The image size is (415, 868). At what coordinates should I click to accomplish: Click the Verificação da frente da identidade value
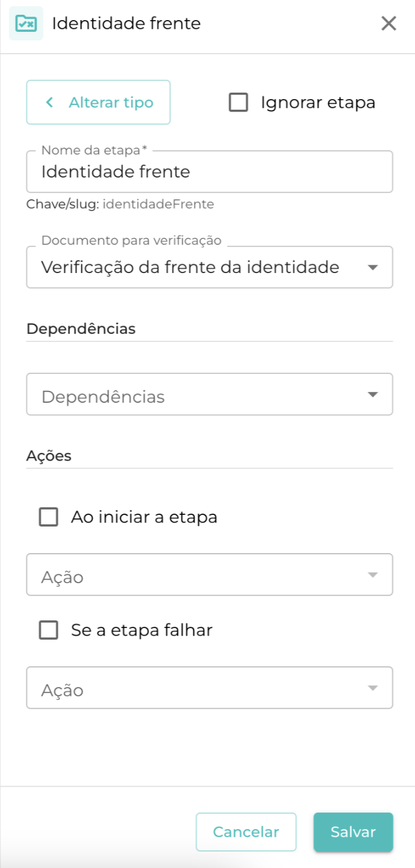(x=190, y=268)
